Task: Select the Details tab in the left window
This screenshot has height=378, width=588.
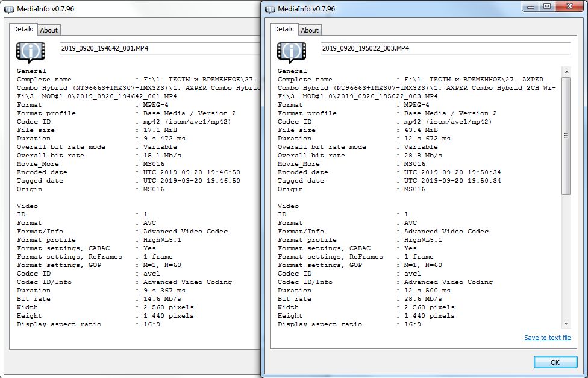Action: click(x=23, y=29)
